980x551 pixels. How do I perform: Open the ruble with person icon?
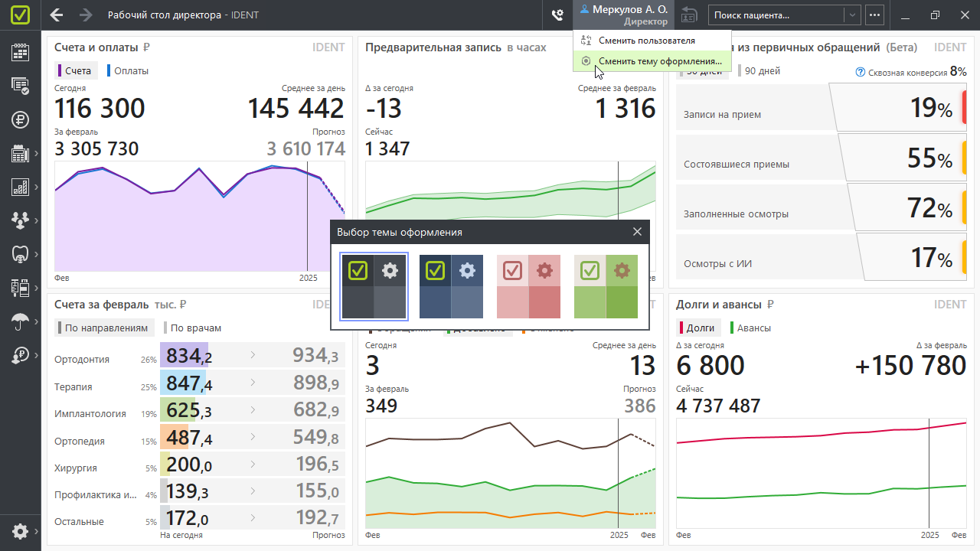[20, 355]
